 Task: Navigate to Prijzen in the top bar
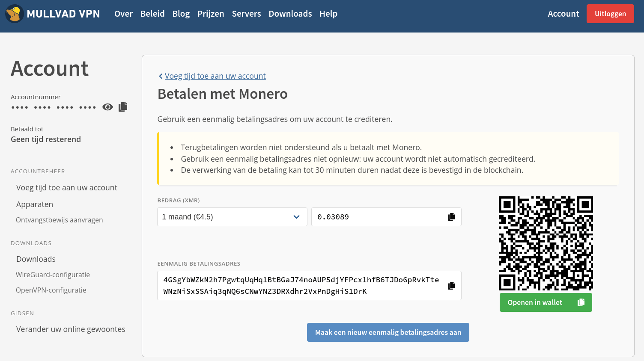point(211,14)
